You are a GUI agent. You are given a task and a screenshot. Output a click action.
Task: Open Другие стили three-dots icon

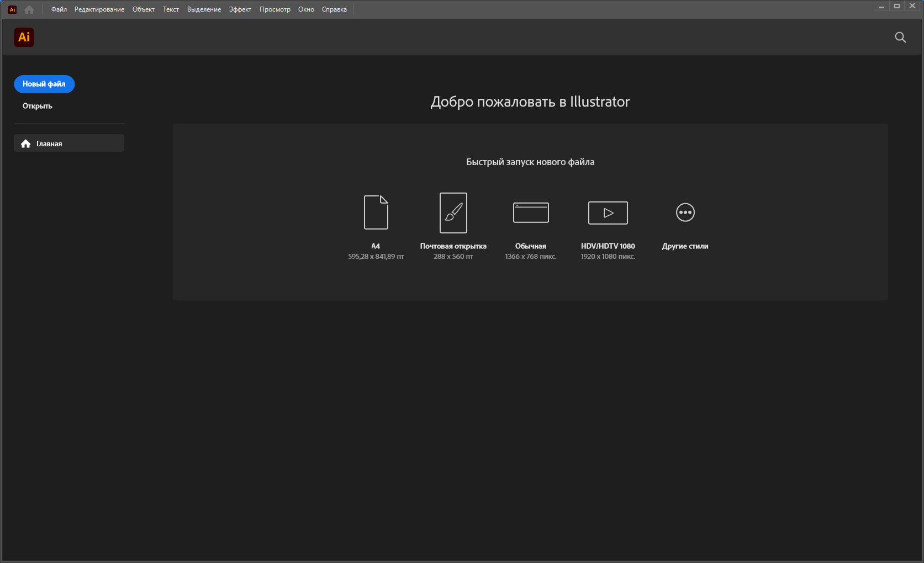click(x=685, y=213)
